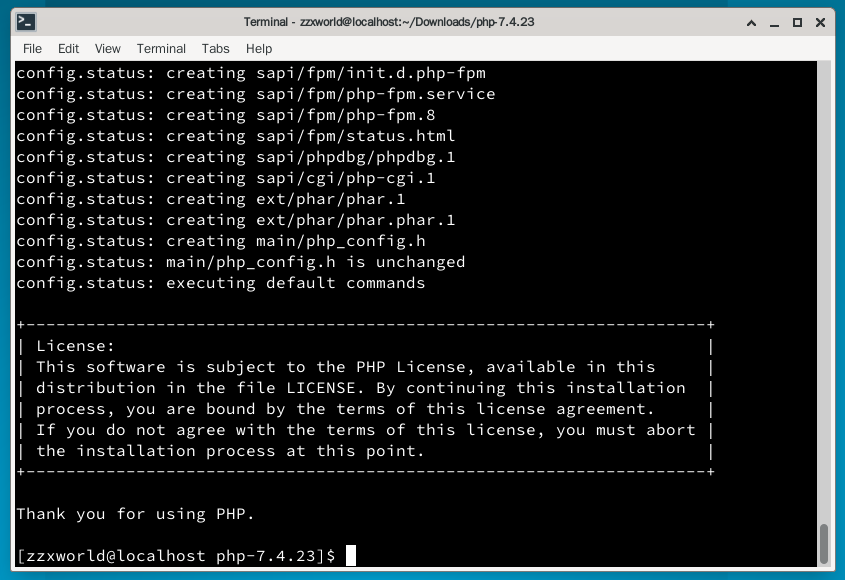The width and height of the screenshot is (845, 580).
Task: Open the File menu
Action: pos(32,48)
